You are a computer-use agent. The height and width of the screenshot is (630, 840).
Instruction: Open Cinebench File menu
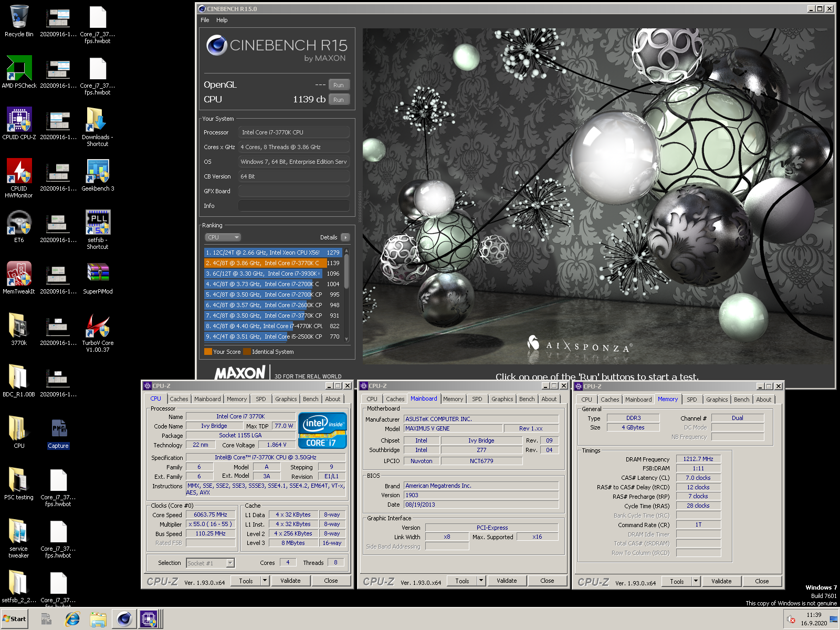(x=205, y=20)
